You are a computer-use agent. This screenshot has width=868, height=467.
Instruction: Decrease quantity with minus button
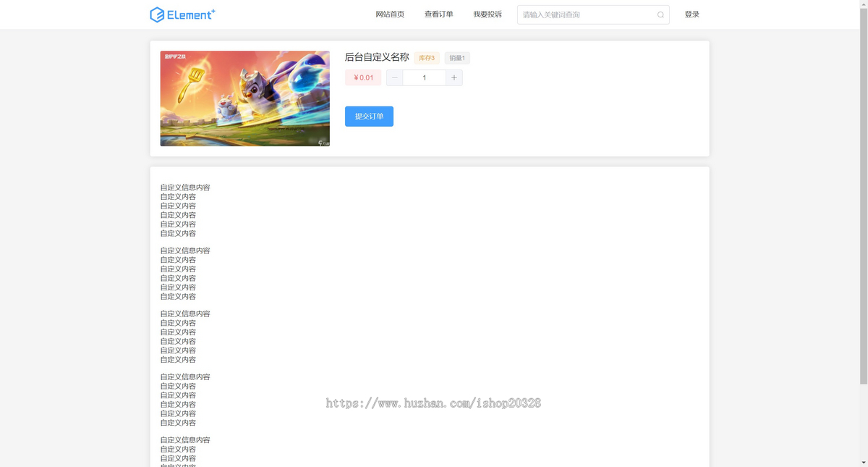point(395,78)
